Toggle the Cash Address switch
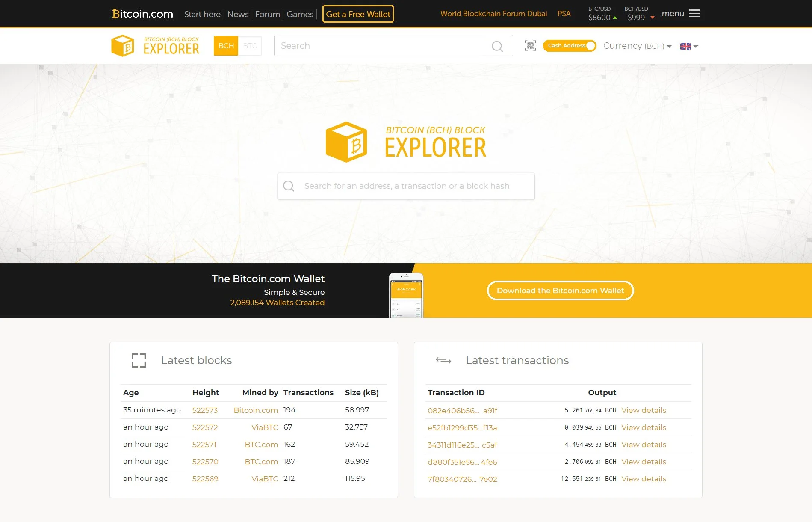 (569, 45)
